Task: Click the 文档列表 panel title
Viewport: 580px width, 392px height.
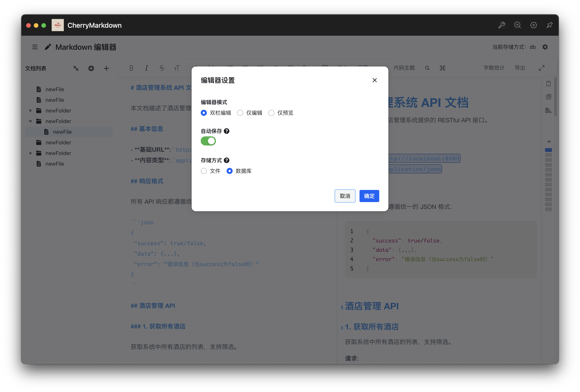Action: [36, 68]
